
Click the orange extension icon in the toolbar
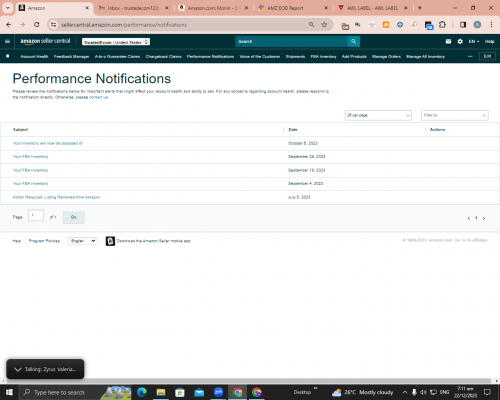tap(386, 25)
